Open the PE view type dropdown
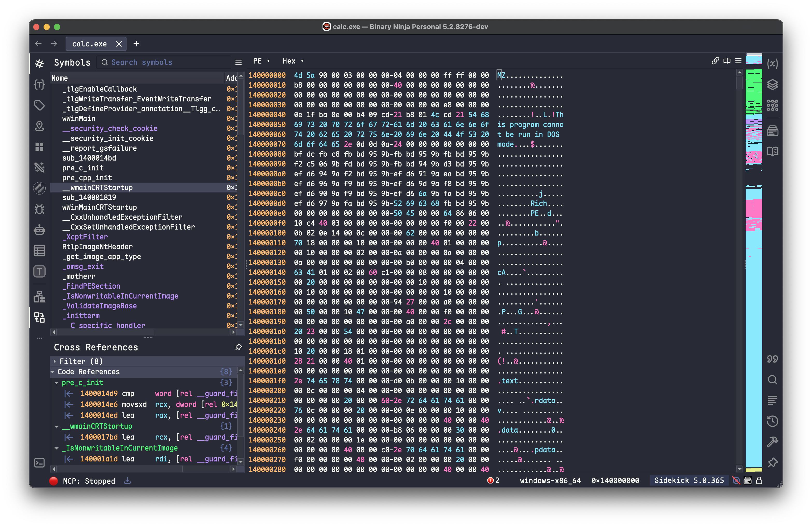This screenshot has height=526, width=812. 261,61
